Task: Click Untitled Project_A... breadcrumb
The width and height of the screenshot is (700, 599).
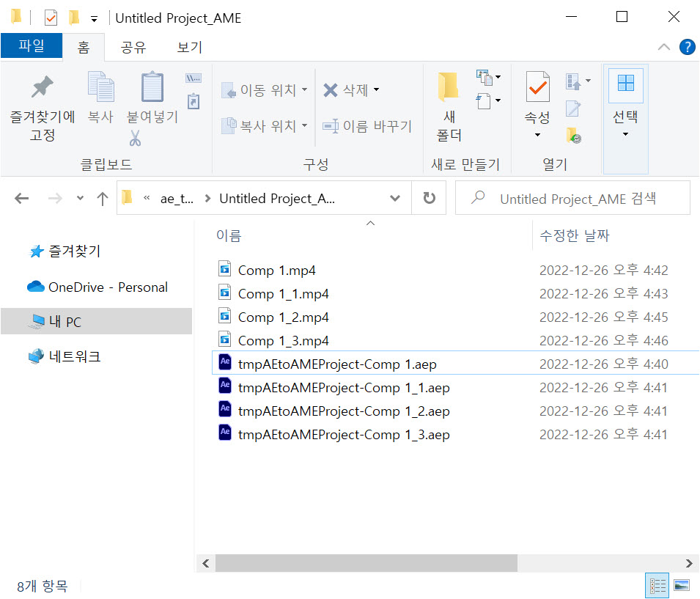Action: [277, 199]
